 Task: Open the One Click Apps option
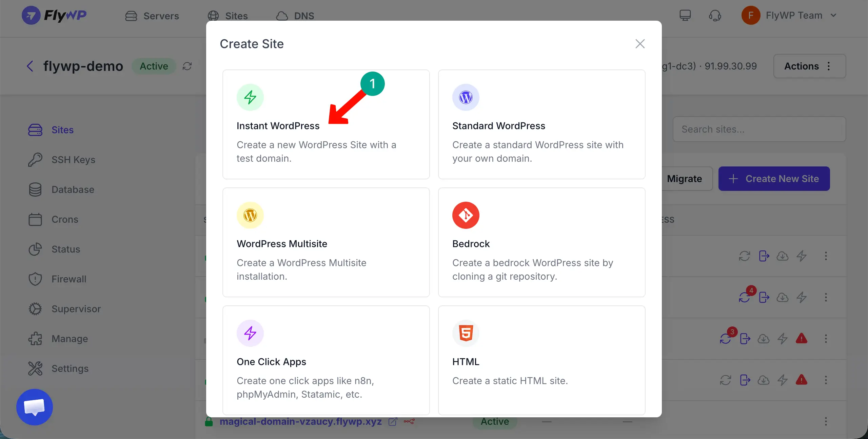[326, 360]
